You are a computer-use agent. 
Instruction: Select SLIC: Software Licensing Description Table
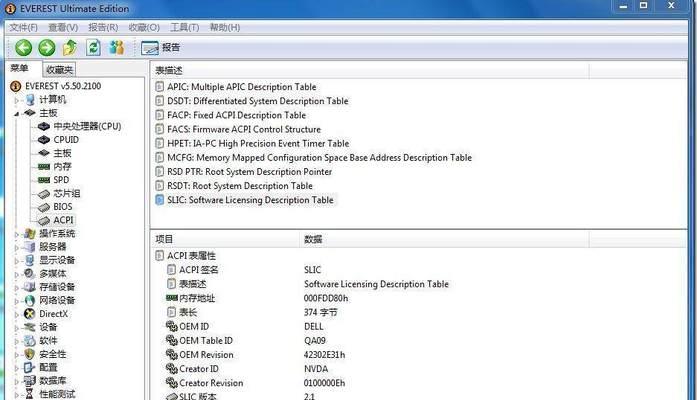[250, 200]
